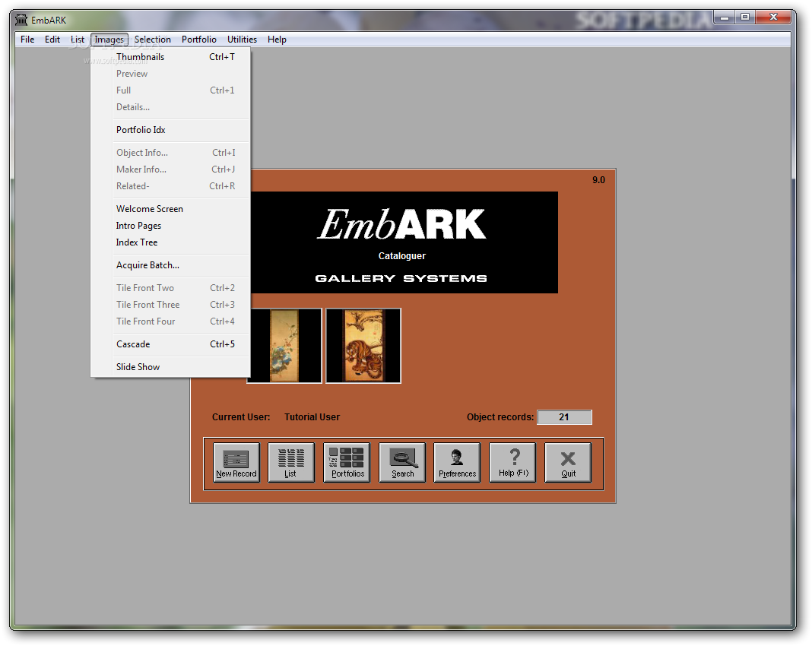The width and height of the screenshot is (812, 646).
Task: Click the tiger painting thumbnail
Action: pyautogui.click(x=363, y=346)
